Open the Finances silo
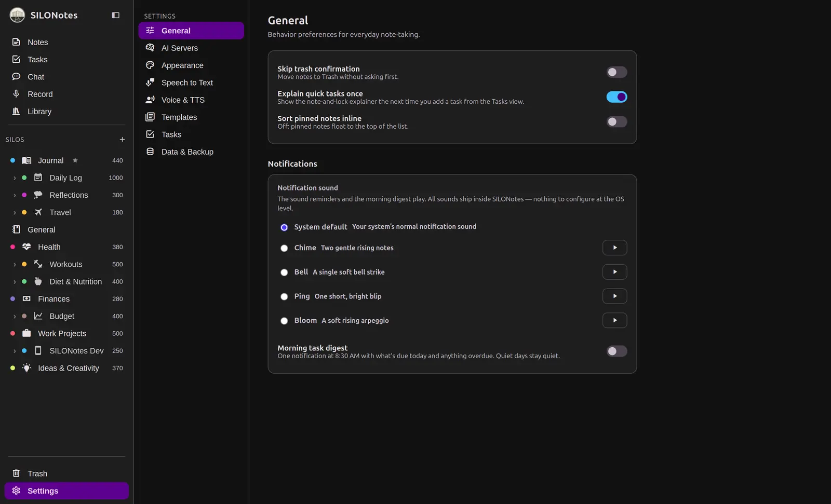Image resolution: width=831 pixels, height=504 pixels. 66,299
